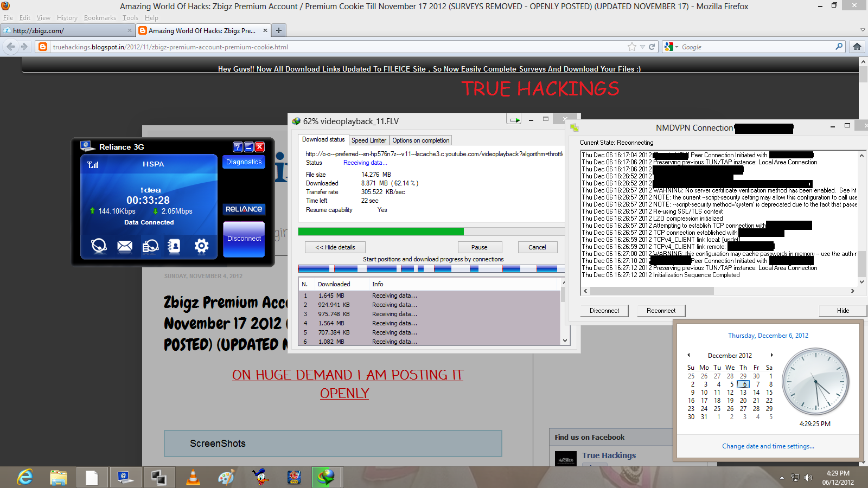Open the Firefox Bookmarks menu
This screenshot has height=488, width=868.
(x=100, y=18)
